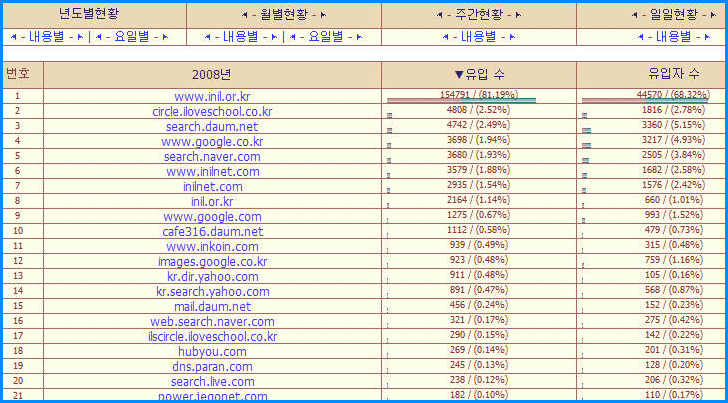Click the 2008년 column header

[211, 74]
